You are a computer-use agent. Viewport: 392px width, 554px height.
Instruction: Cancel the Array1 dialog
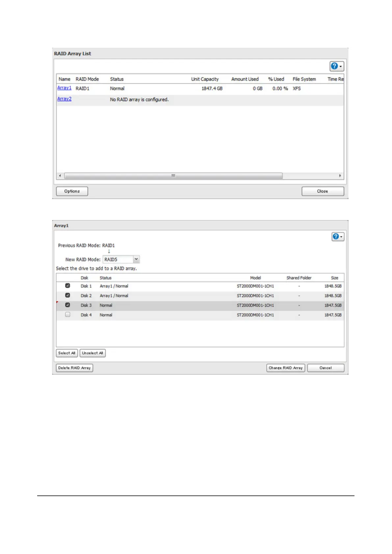(x=326, y=368)
